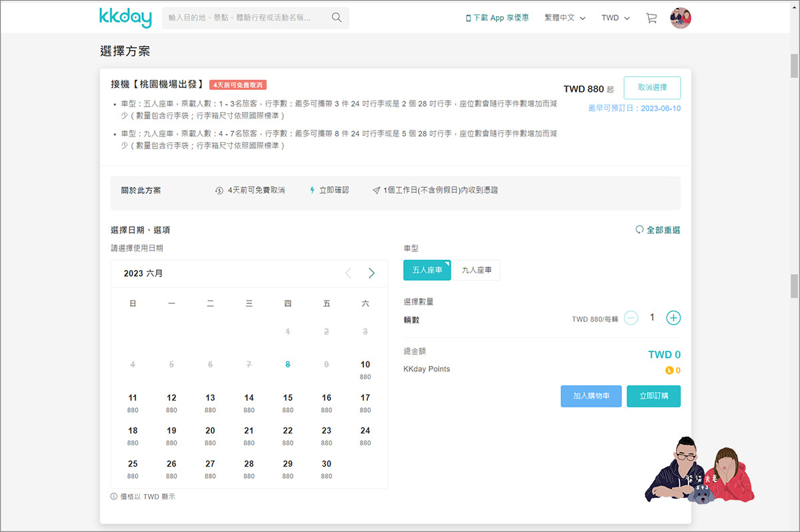800x532 pixels.
Task: Click the search magnifier icon
Action: pos(337,18)
